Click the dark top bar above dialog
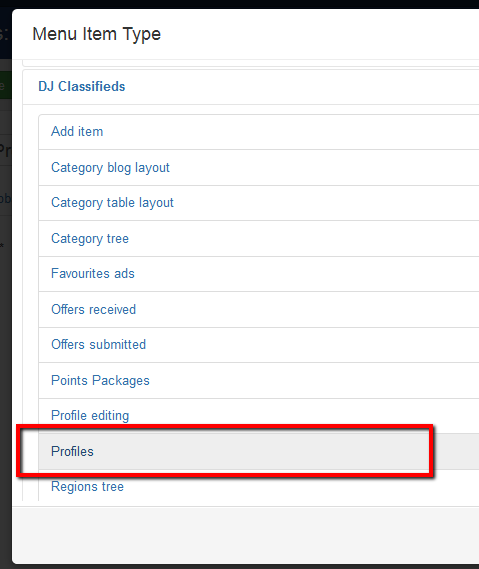The width and height of the screenshot is (479, 569). click(x=240, y=4)
